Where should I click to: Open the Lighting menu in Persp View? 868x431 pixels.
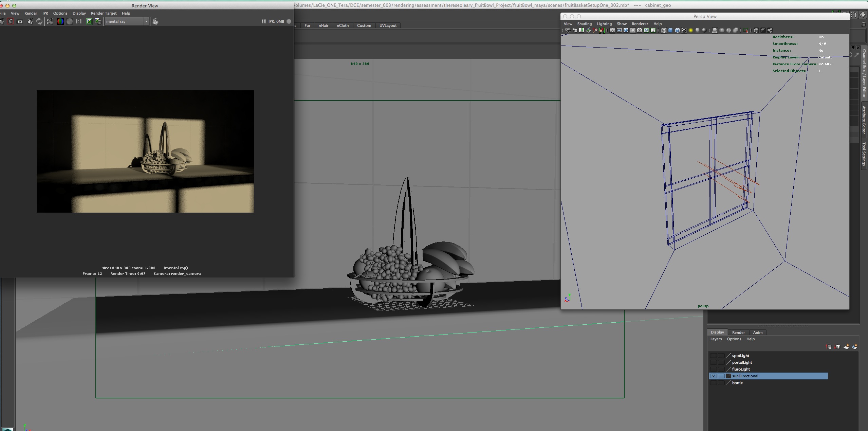tap(604, 24)
